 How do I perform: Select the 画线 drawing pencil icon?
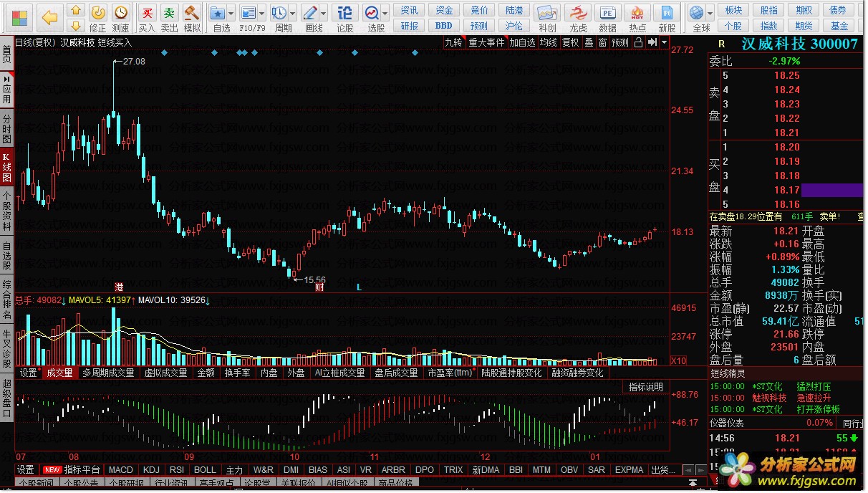click(x=309, y=13)
